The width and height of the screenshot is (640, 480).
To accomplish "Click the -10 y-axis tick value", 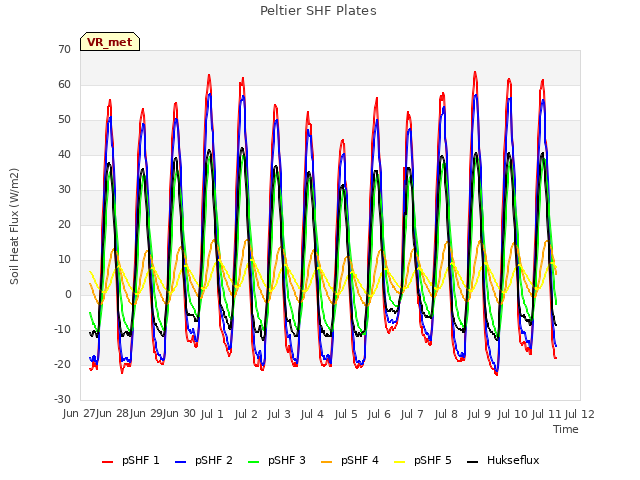I will [x=63, y=330].
